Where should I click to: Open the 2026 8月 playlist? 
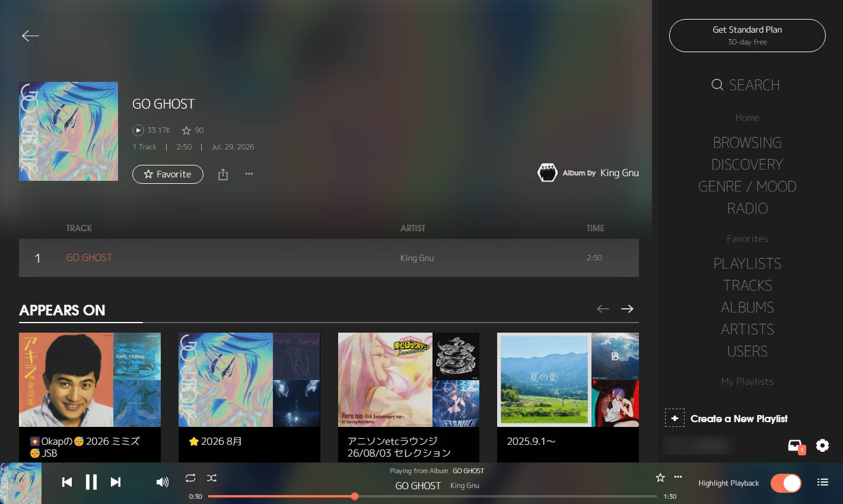point(249,397)
